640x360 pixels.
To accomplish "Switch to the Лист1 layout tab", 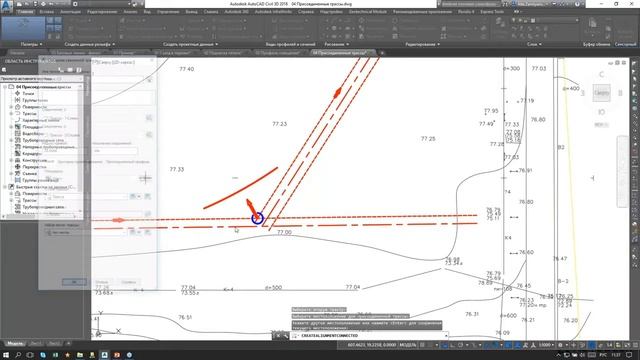I will (36, 344).
